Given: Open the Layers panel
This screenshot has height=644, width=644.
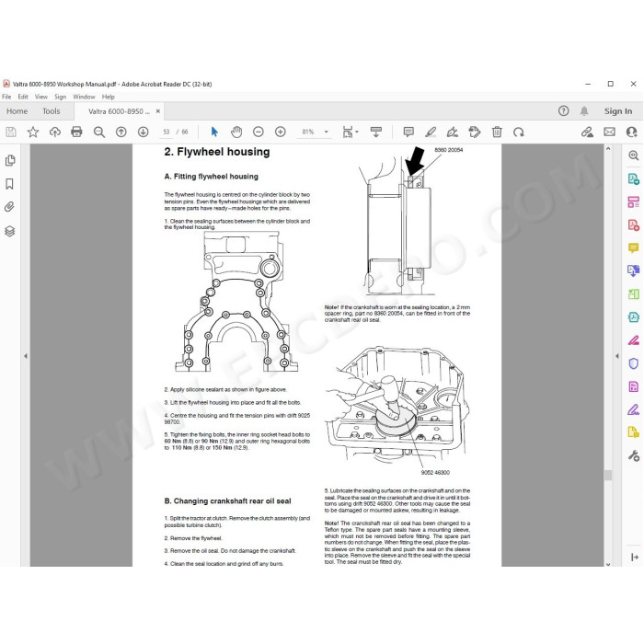Looking at the screenshot, I should point(10,231).
